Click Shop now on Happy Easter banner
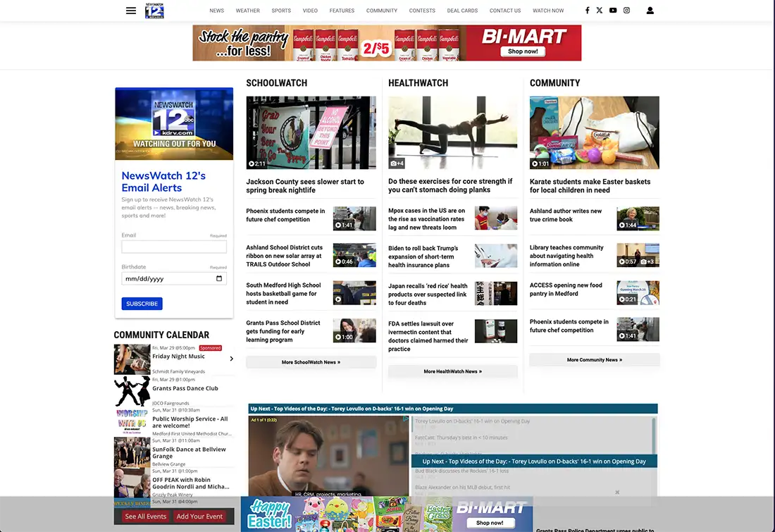Viewport: 775px width, 532px height. click(490, 523)
